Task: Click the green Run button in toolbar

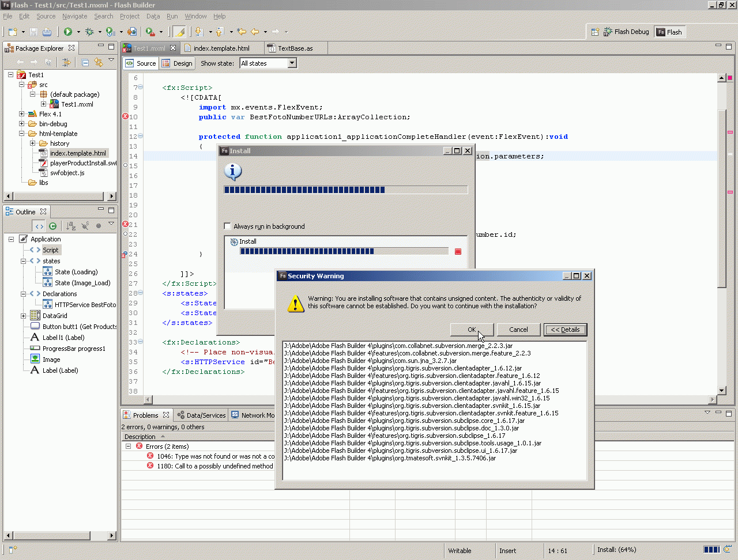Action: 68,32
